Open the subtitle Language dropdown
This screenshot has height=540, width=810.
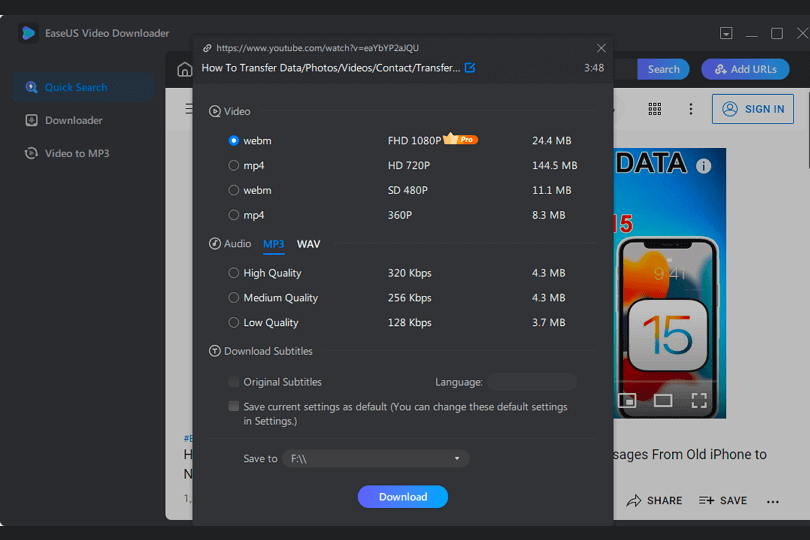531,382
